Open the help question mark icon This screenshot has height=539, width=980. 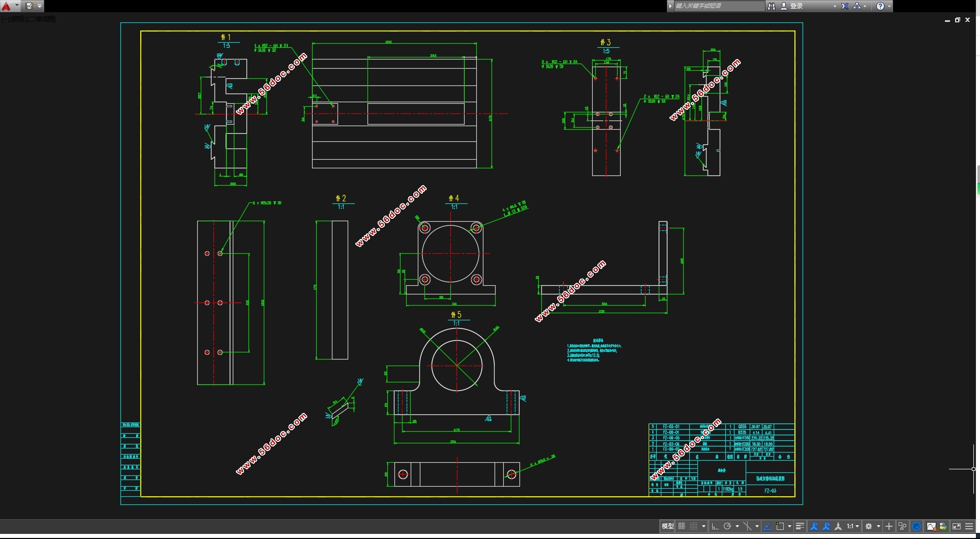pos(880,6)
